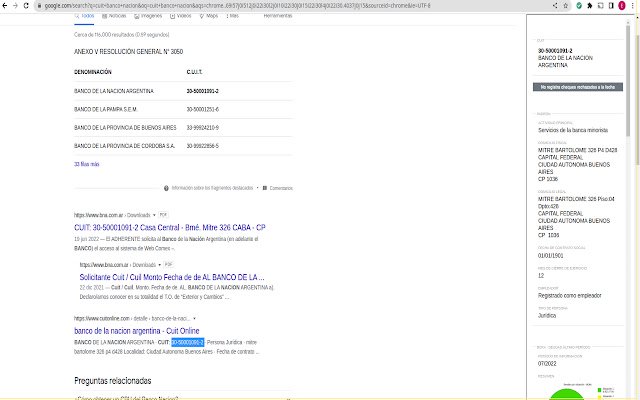Click the PDF badge on the first bna result
The height and width of the screenshot is (400, 640).
point(163,215)
